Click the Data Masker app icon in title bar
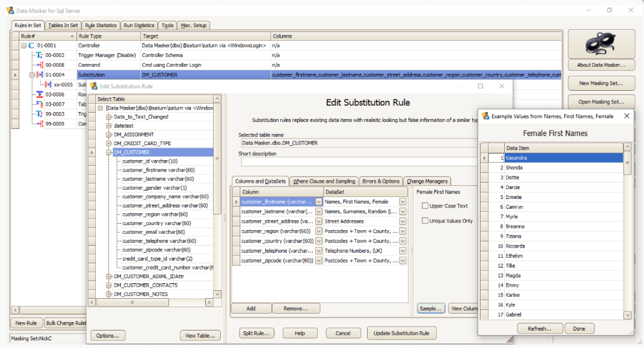Viewport: 644px width, 348px height. (10, 10)
